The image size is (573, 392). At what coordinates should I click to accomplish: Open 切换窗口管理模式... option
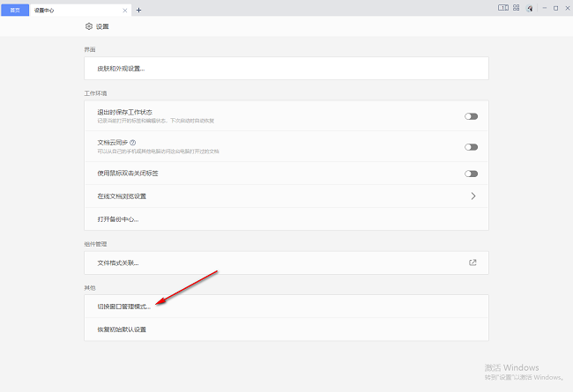286,307
